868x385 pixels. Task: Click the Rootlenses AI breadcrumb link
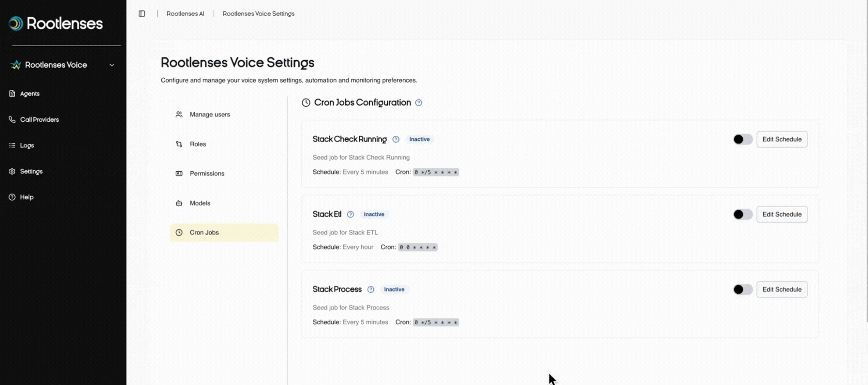click(x=185, y=14)
